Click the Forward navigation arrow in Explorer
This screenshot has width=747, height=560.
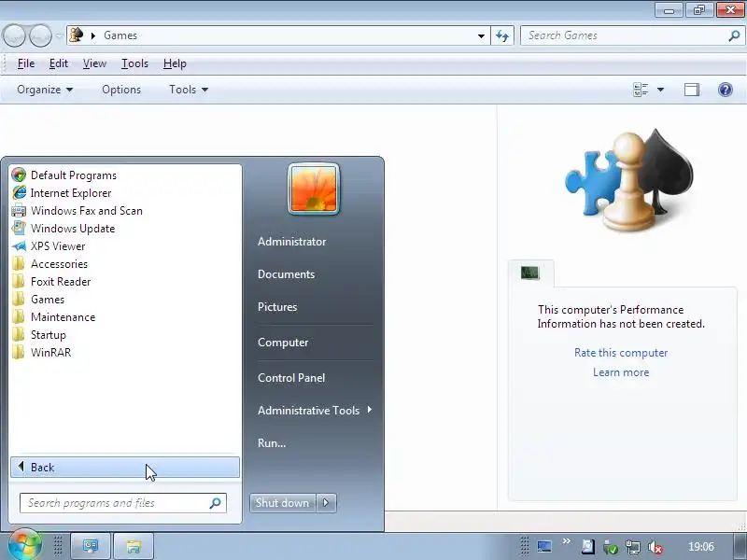coord(40,35)
